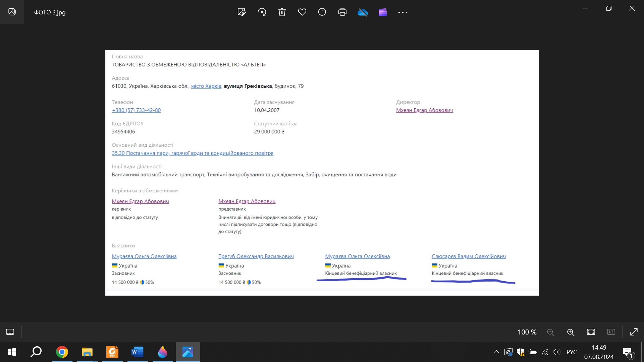Open the three-dots more options menu
The height and width of the screenshot is (362, 644).
402,12
